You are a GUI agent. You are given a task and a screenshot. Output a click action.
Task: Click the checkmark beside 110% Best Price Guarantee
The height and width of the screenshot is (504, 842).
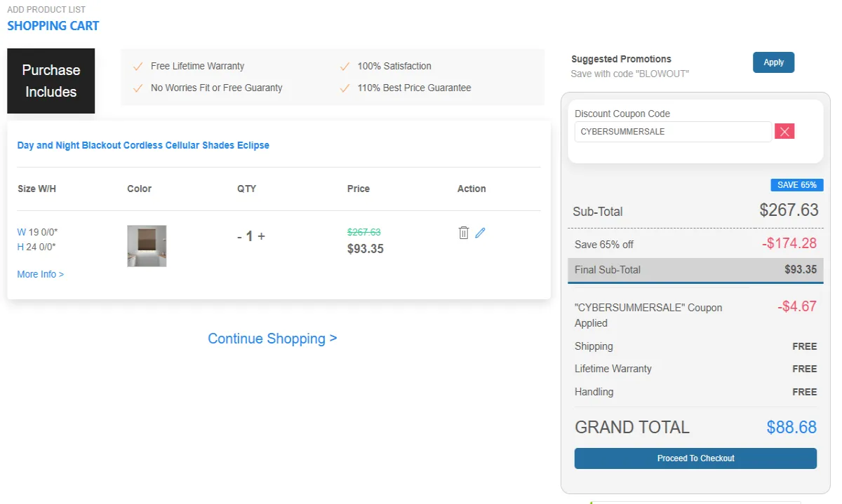pos(345,88)
